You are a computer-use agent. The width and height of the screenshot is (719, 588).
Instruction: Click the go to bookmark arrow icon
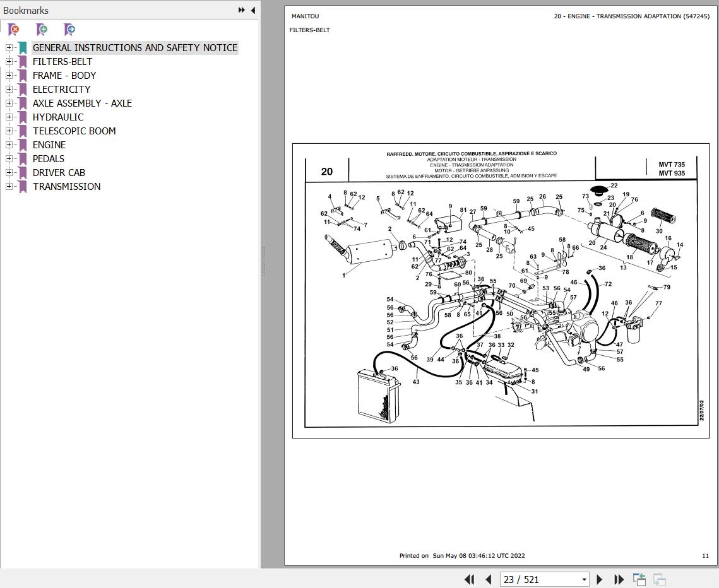point(69,30)
